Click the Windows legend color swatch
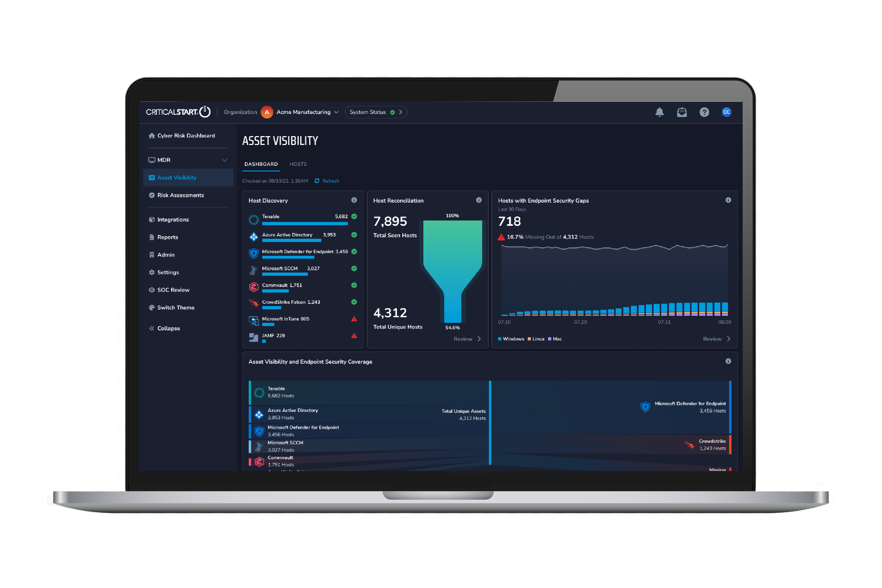The height and width of the screenshot is (588, 882). pos(500,339)
